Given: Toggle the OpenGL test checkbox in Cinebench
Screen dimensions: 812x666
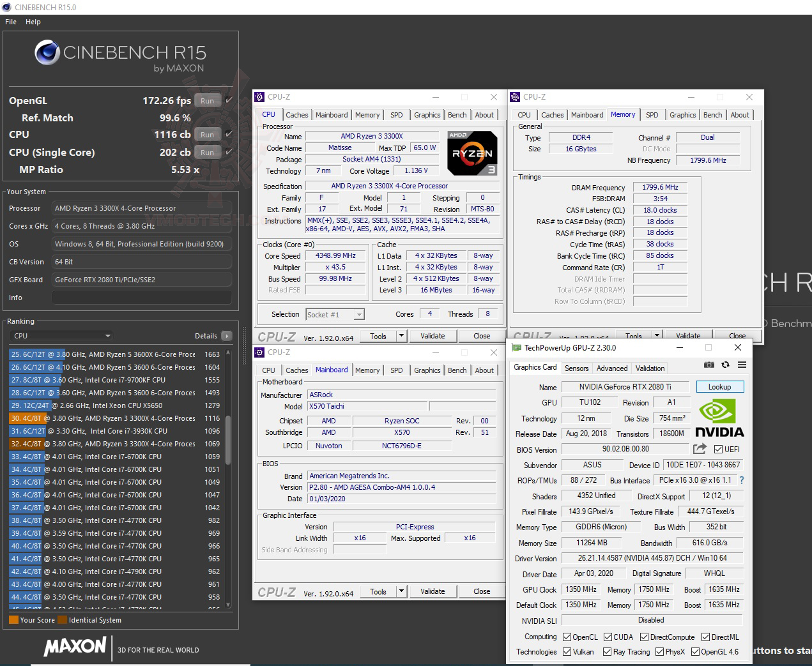Looking at the screenshot, I should tap(229, 100).
